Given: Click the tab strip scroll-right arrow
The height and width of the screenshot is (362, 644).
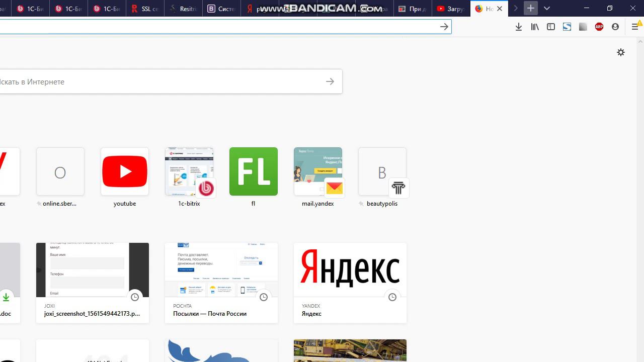Looking at the screenshot, I should coord(515,8).
